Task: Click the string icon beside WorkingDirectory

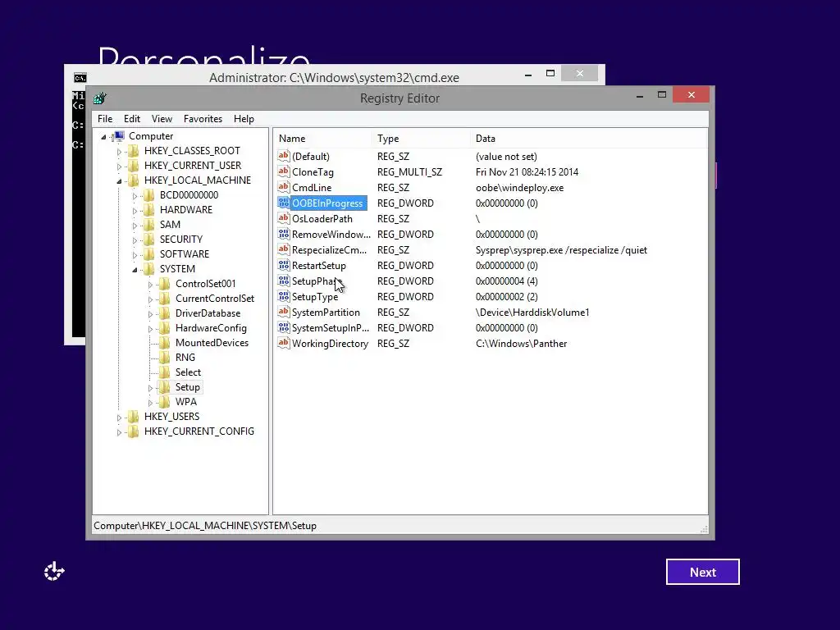Action: tap(283, 342)
